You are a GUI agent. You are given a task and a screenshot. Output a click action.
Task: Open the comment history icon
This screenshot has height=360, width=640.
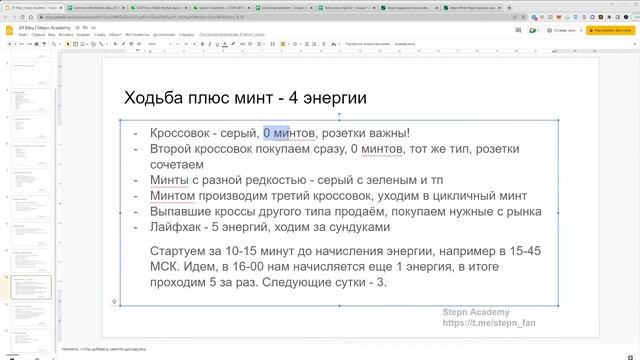coord(518,30)
